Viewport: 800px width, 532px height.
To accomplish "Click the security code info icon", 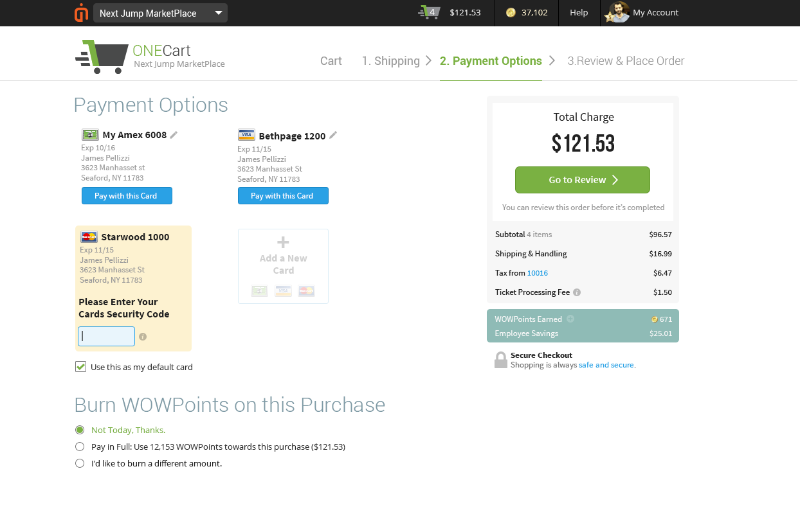I will 143,337.
